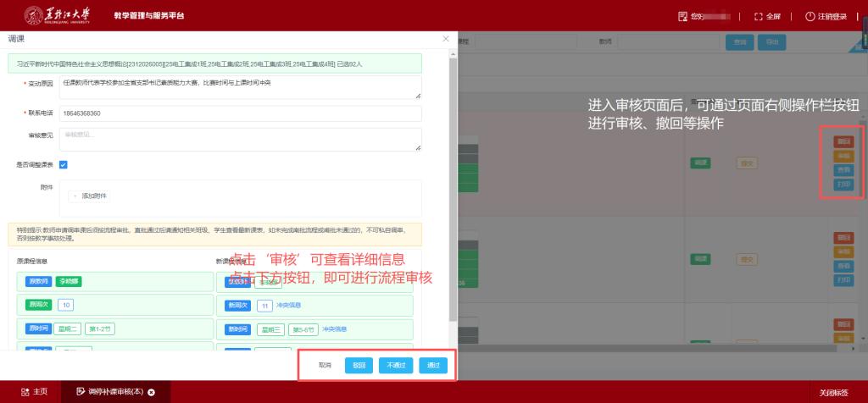Click the plus icon beside 添加附件

tap(75, 196)
